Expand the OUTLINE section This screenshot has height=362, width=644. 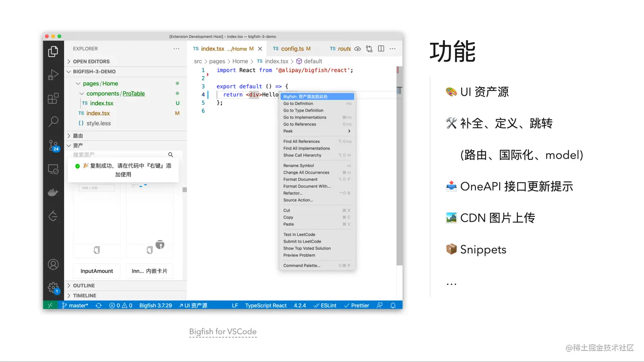coord(126,286)
